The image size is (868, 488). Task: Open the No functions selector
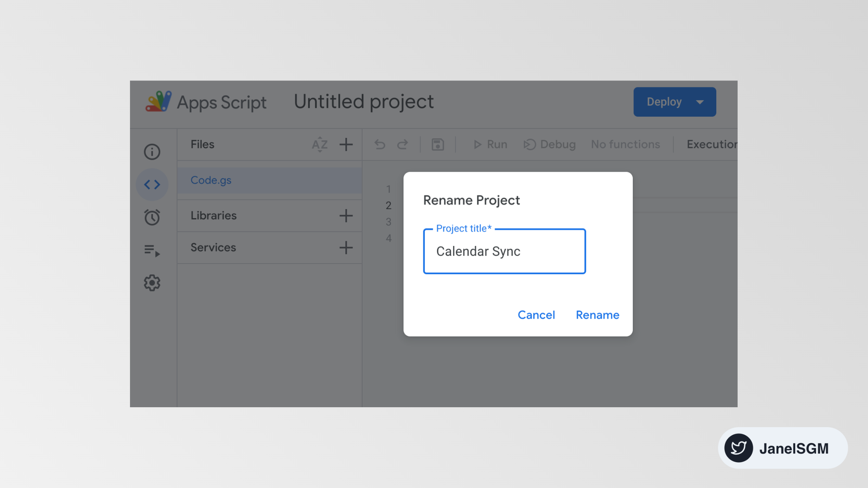click(x=625, y=144)
